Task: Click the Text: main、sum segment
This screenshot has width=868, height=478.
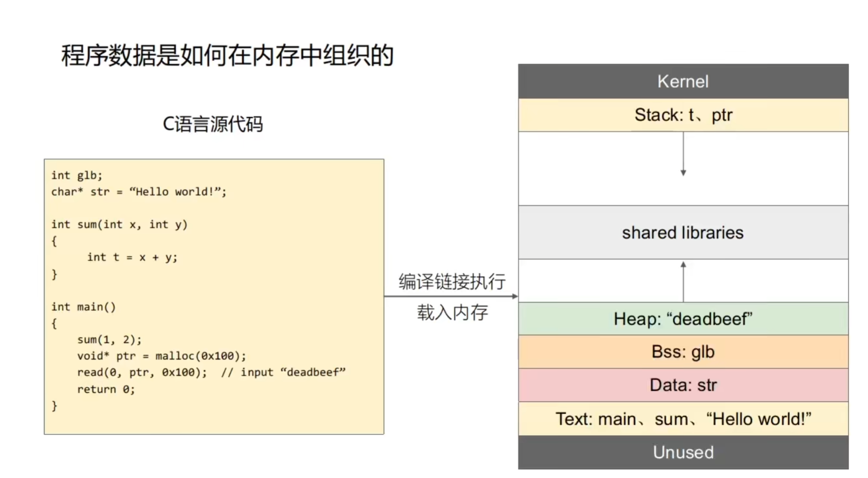Action: [683, 419]
